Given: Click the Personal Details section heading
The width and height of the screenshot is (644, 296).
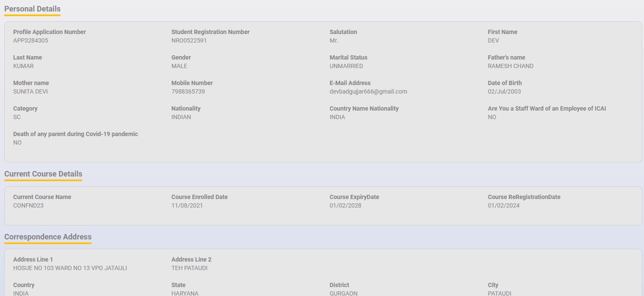Looking at the screenshot, I should [32, 9].
